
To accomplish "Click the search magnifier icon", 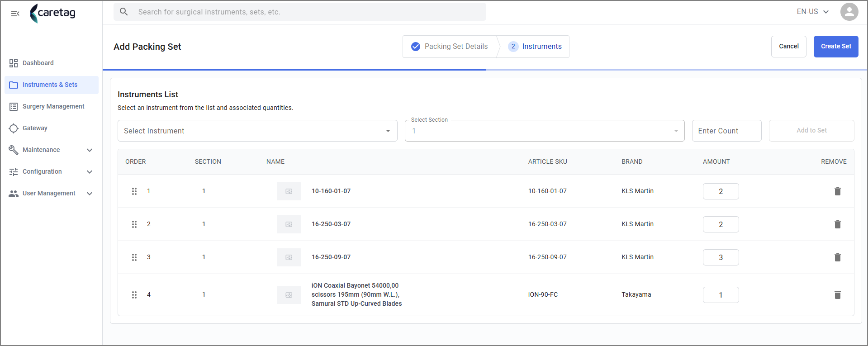I will [124, 12].
